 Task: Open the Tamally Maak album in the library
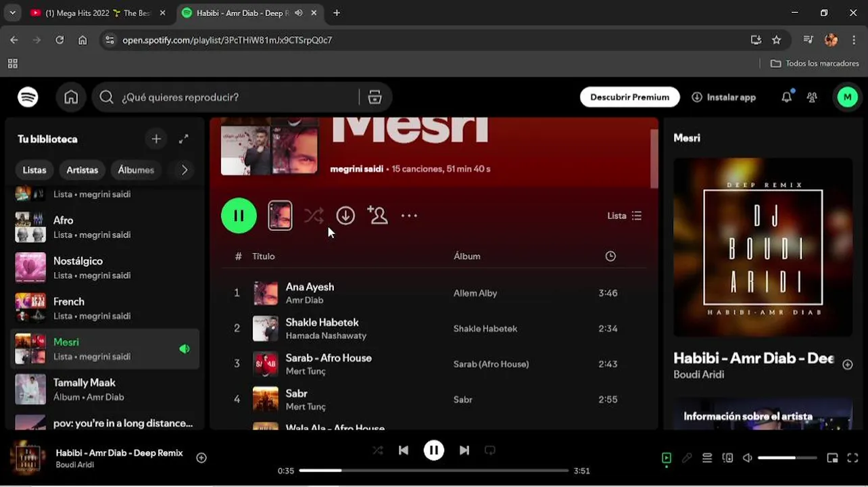click(105, 390)
